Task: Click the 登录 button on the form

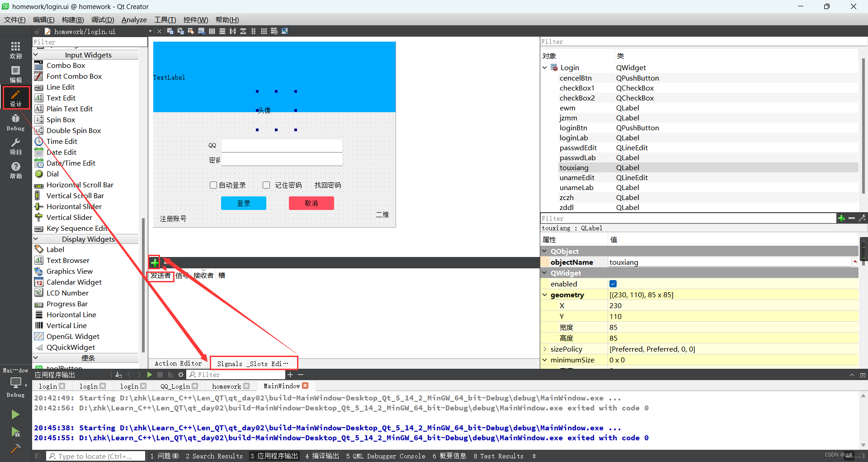Action: (x=243, y=203)
